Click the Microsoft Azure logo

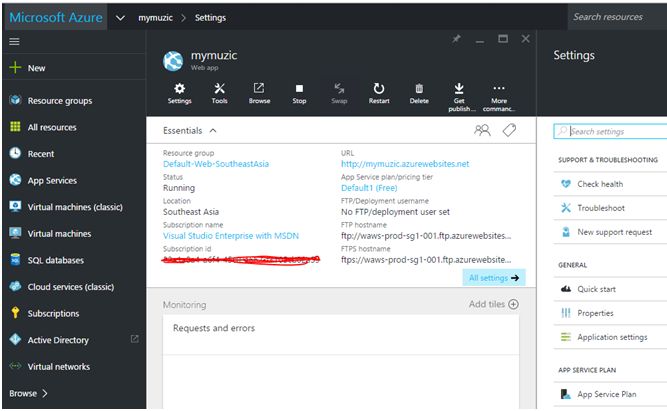click(56, 17)
